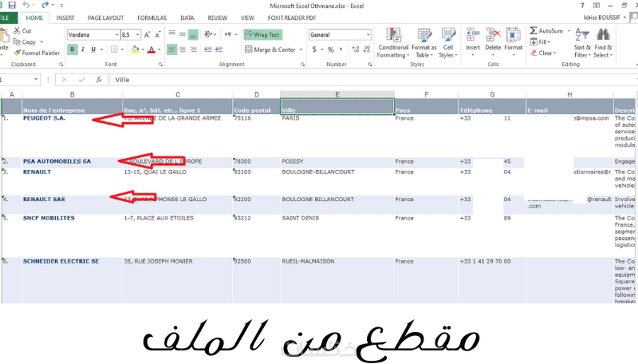The width and height of the screenshot is (638, 364).
Task: Apply Accounting Number Format dollar sign
Action: pos(314,50)
